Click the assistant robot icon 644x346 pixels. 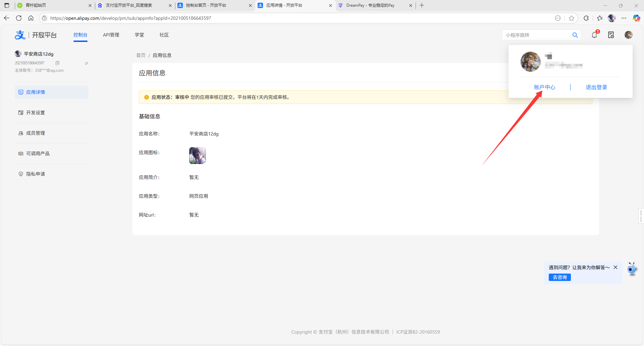point(632,269)
